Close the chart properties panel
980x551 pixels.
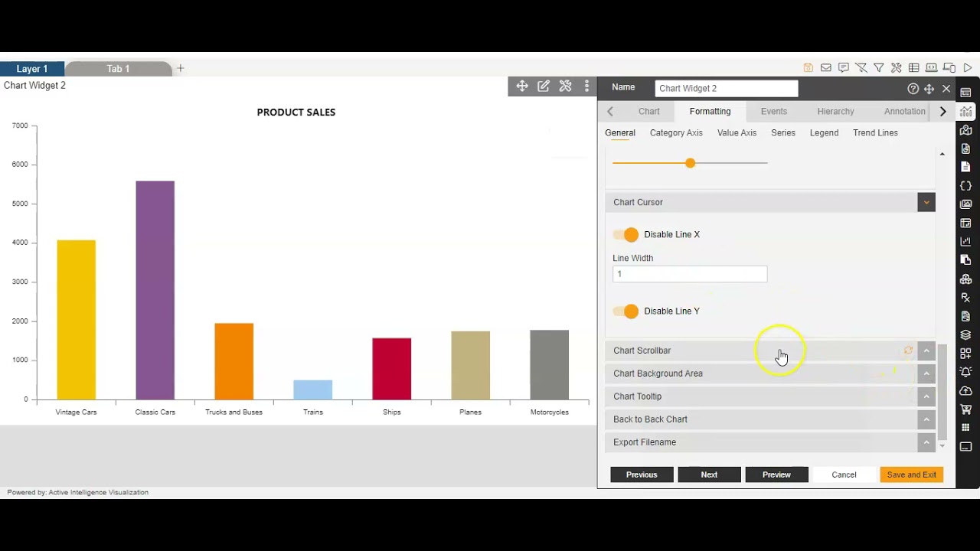(946, 89)
